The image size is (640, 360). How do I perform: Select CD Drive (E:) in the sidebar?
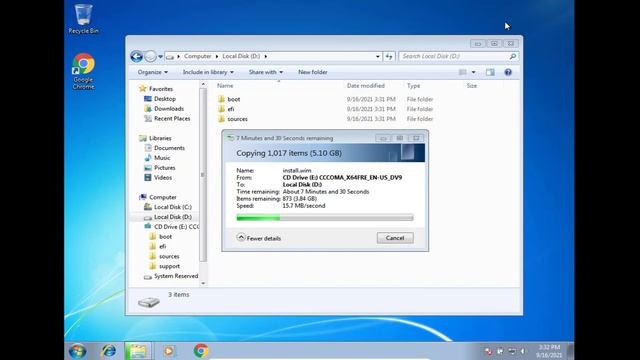pos(171,227)
